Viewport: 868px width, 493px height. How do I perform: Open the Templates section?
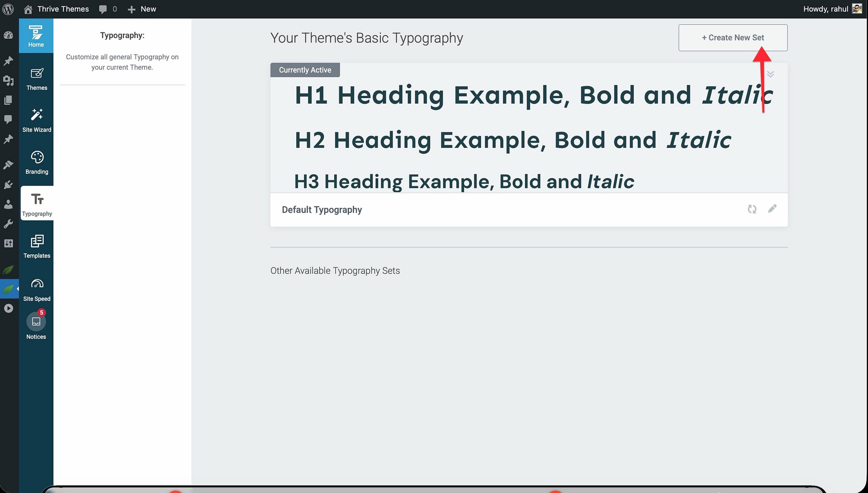pyautogui.click(x=37, y=246)
